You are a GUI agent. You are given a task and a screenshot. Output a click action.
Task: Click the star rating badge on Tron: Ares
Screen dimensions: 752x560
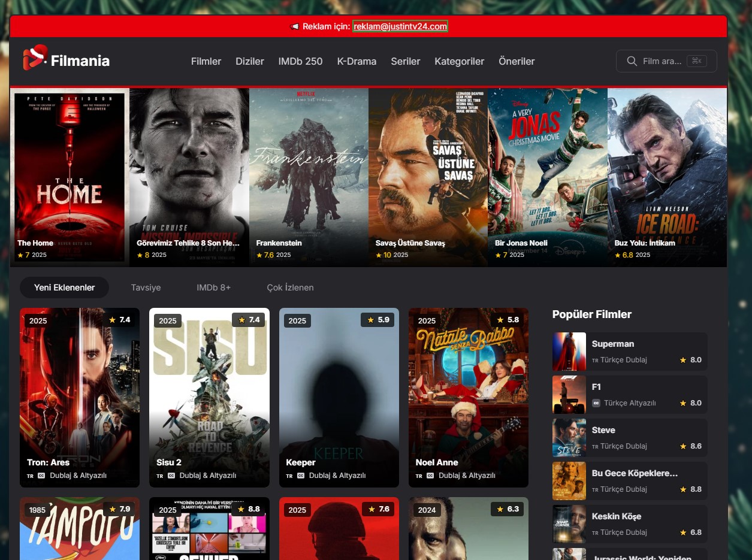120,320
